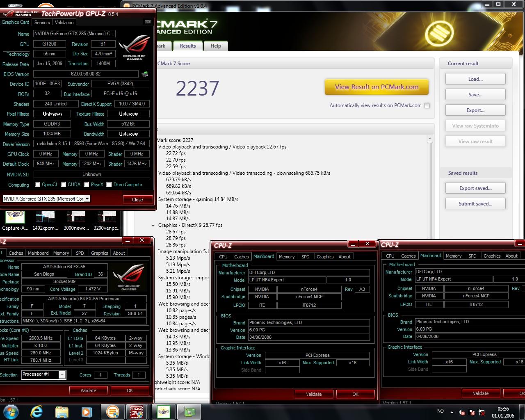Viewport: 525px width, 420px height.
Task: Click the Save... button in PCMark
Action: tap(475, 95)
